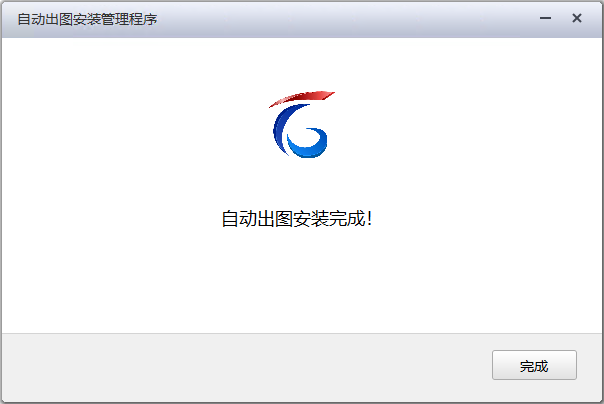Click the 自动出图安装完成! message text

click(x=297, y=219)
